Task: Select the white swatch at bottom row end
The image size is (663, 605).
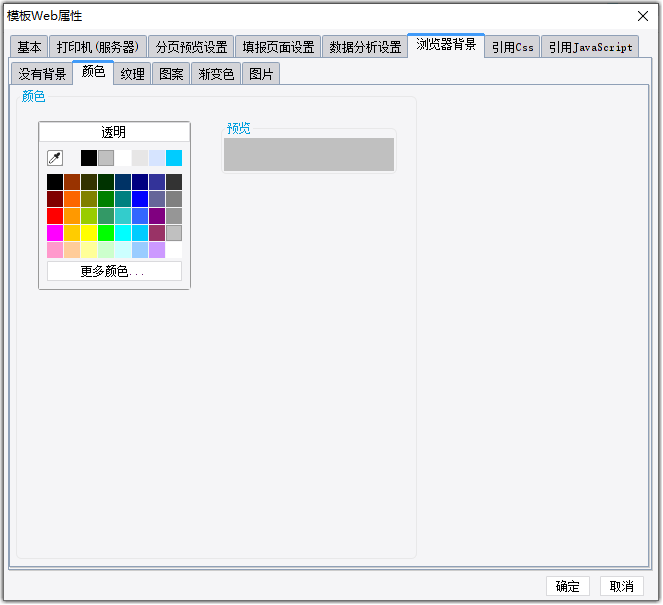Action: click(x=174, y=250)
